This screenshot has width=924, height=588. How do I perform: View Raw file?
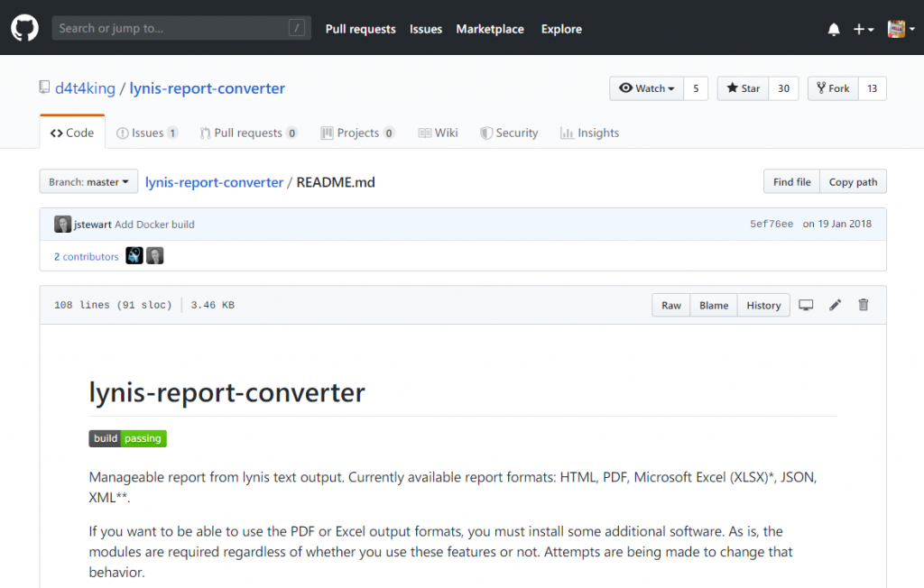tap(671, 305)
